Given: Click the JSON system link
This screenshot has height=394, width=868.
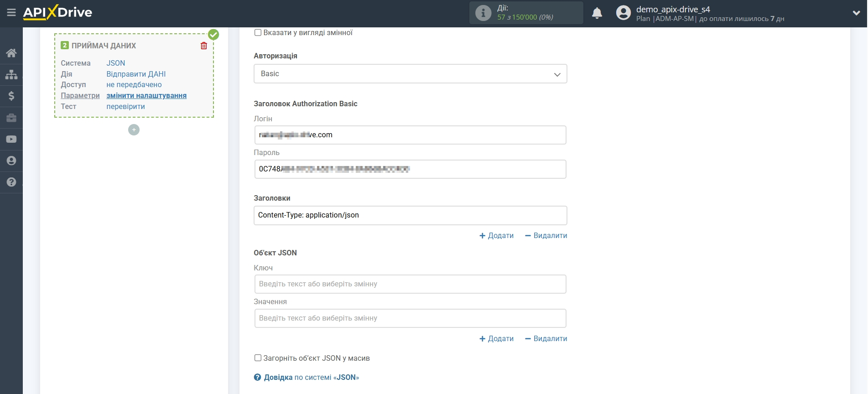Looking at the screenshot, I should tap(116, 63).
